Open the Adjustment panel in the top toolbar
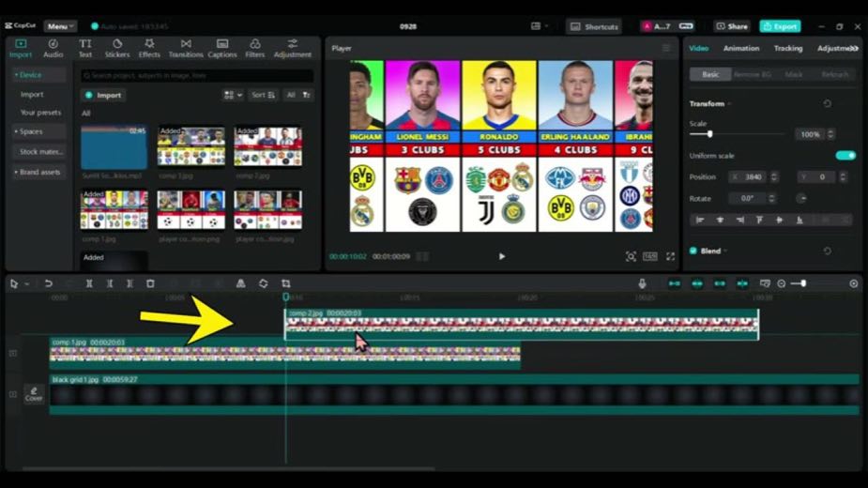868x488 pixels. pos(292,48)
